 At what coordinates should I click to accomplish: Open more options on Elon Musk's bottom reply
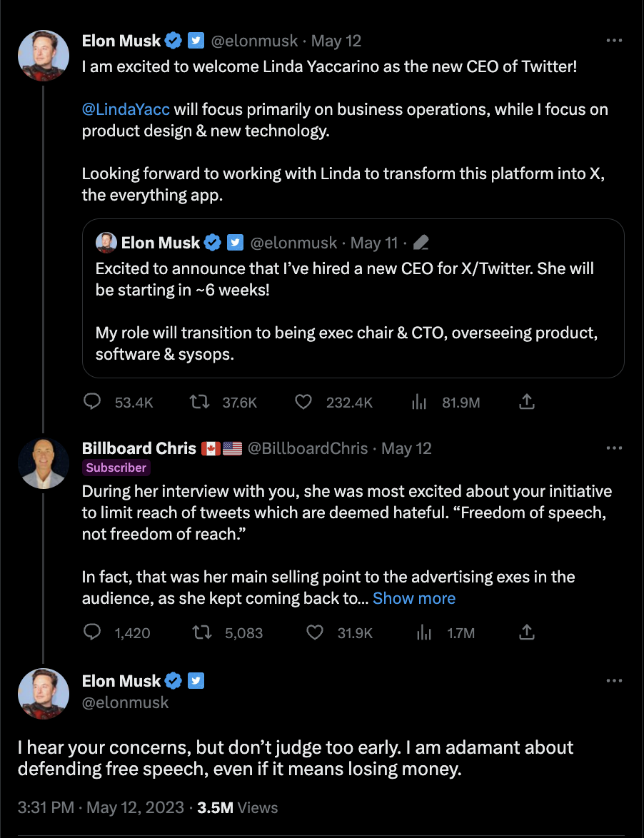click(614, 681)
